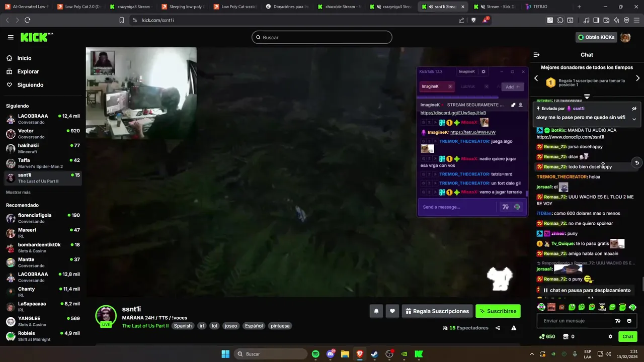This screenshot has width=644, height=362.
Task: Open the emoji picker in Kick chat
Action: (629, 321)
